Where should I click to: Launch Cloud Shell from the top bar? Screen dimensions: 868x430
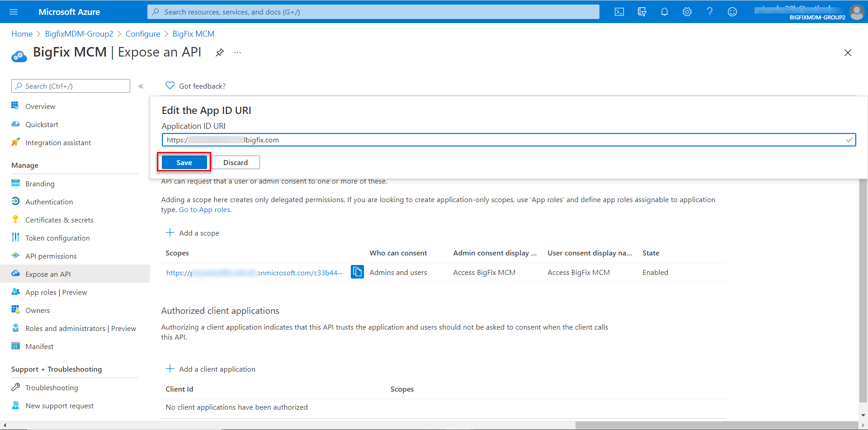[619, 12]
